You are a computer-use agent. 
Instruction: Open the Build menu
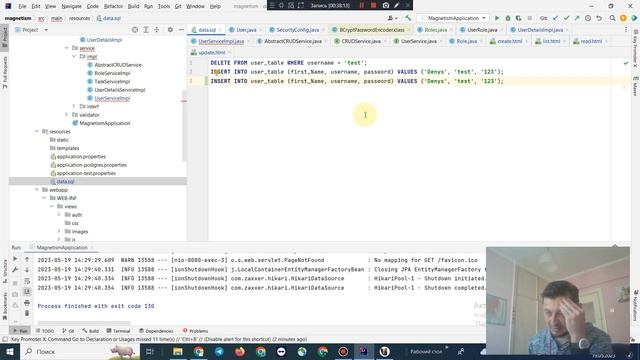click(x=133, y=6)
